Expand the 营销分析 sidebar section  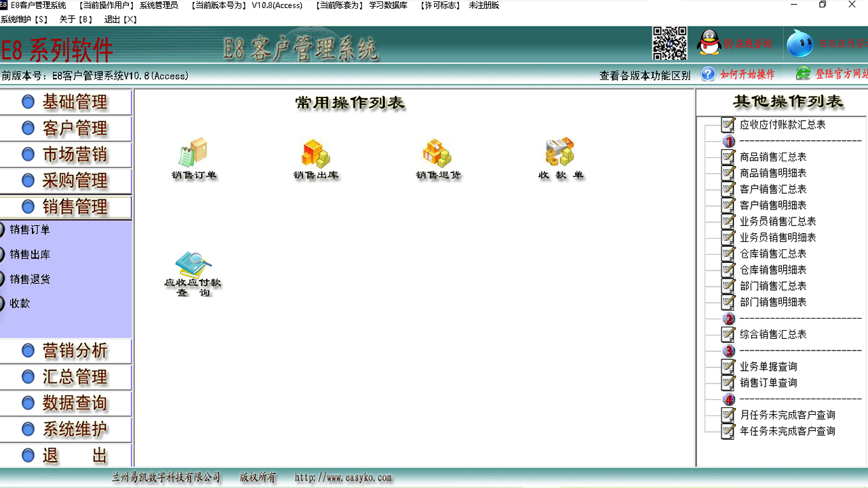[x=66, y=351]
